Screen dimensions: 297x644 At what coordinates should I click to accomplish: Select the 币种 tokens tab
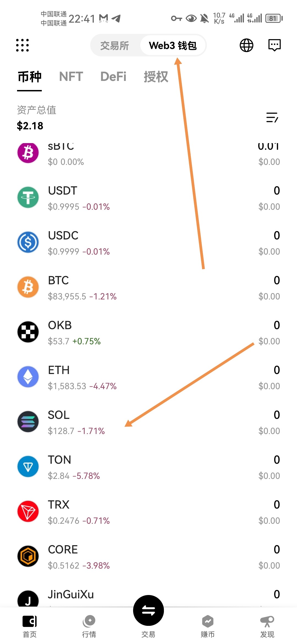click(x=29, y=77)
